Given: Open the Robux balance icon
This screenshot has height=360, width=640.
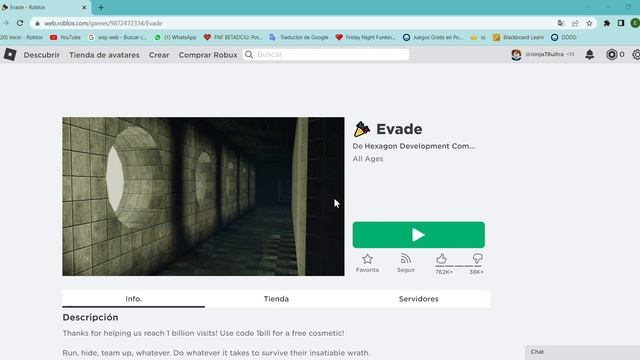Looking at the screenshot, I should [x=611, y=54].
